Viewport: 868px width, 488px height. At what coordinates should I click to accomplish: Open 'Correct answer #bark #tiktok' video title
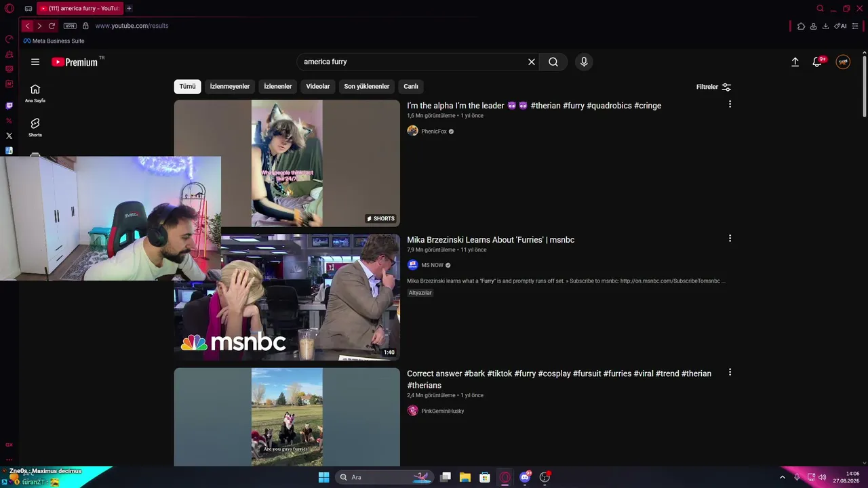559,380
